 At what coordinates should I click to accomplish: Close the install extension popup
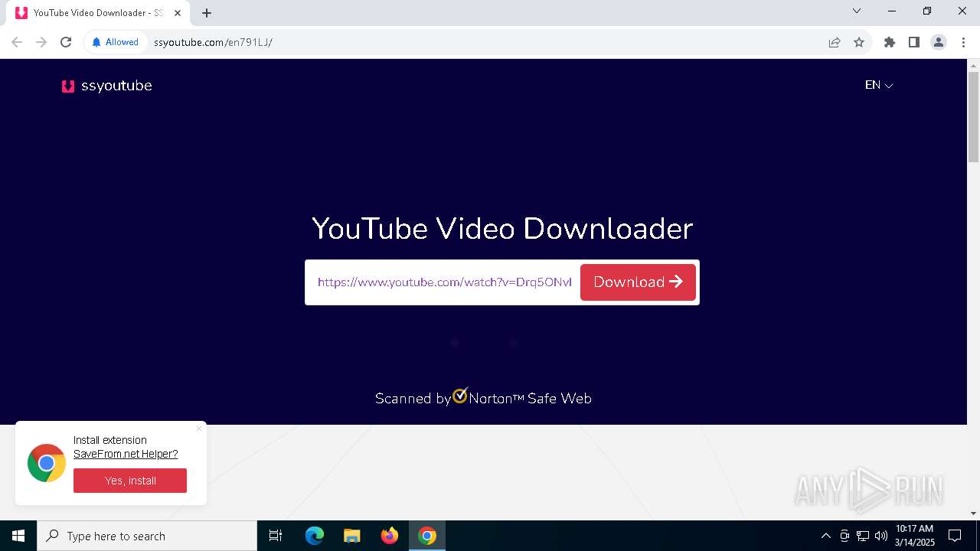199,429
